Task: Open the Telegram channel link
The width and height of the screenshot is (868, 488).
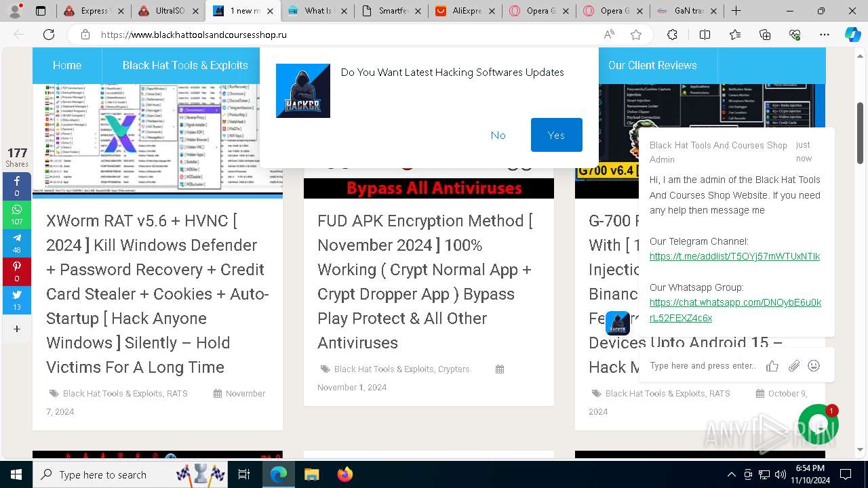Action: click(734, 256)
